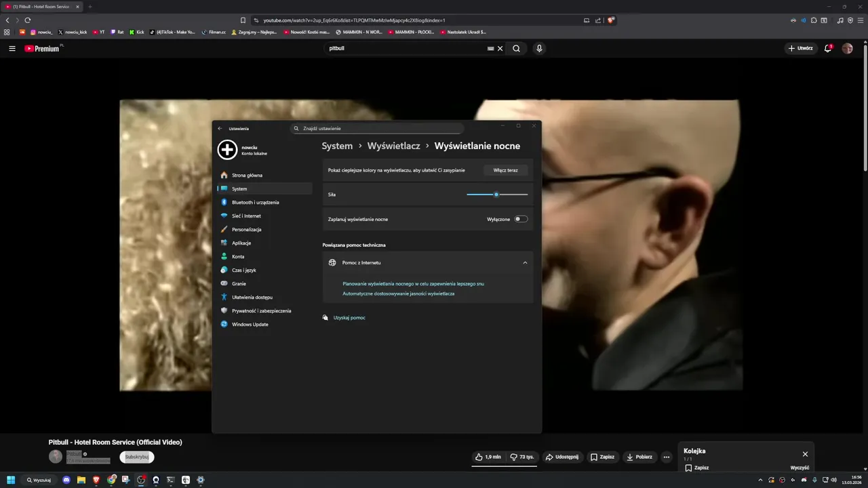
Task: Select Sieć i Internet in Settings
Action: point(265,216)
